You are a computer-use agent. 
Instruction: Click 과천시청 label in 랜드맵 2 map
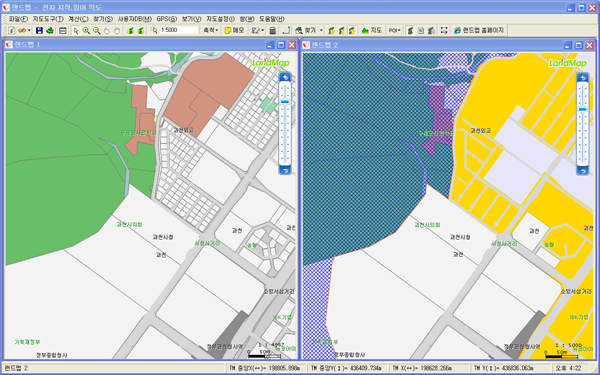(x=460, y=237)
